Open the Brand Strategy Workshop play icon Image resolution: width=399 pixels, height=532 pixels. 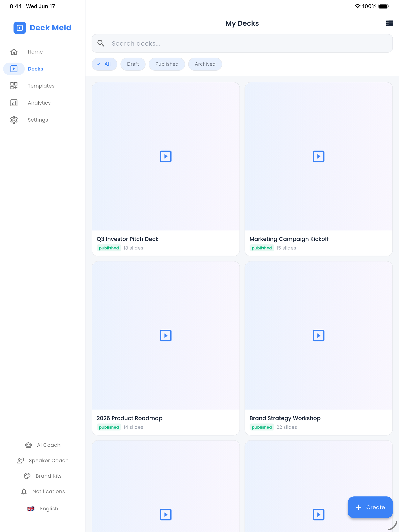319,336
